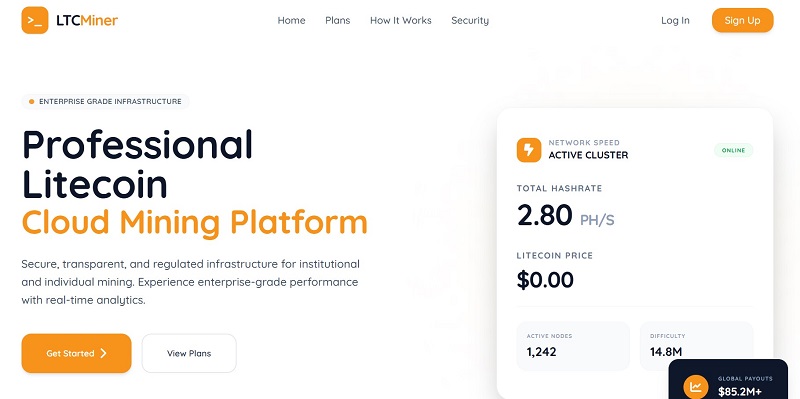Image resolution: width=800 pixels, height=399 pixels.
Task: Open the Home menu item
Action: pyautogui.click(x=291, y=20)
